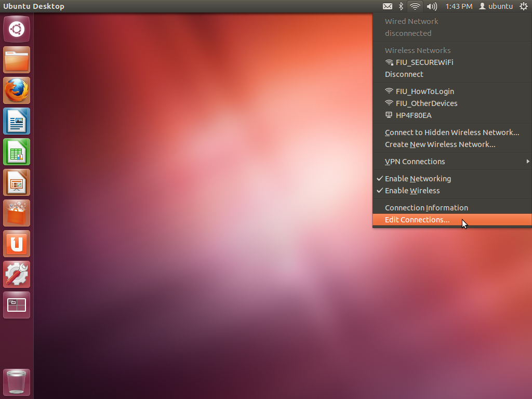Open the Firefox browser from launcher
The width and height of the screenshot is (532, 399).
(x=17, y=90)
